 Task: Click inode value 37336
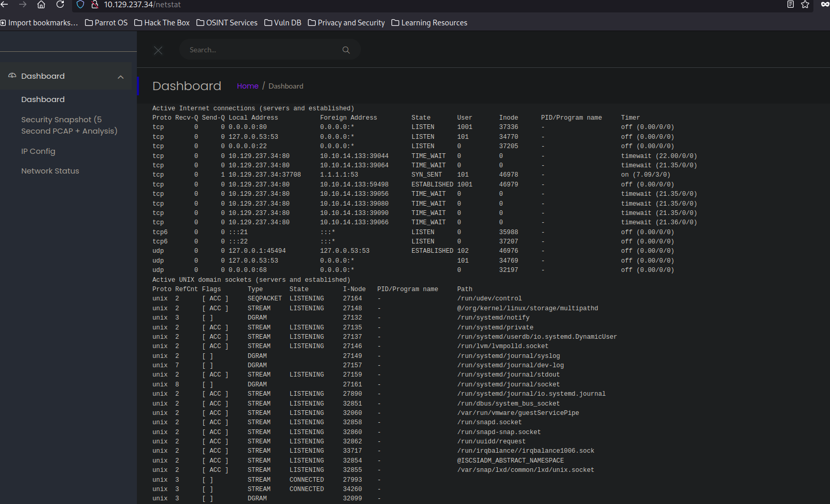[509, 127]
